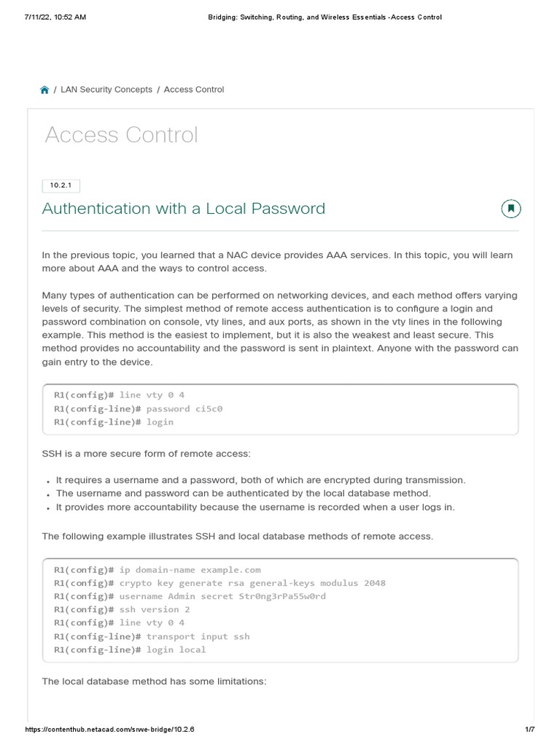Click the large Access Control page title
Viewport: 560px width, 747px height.
coord(121,135)
